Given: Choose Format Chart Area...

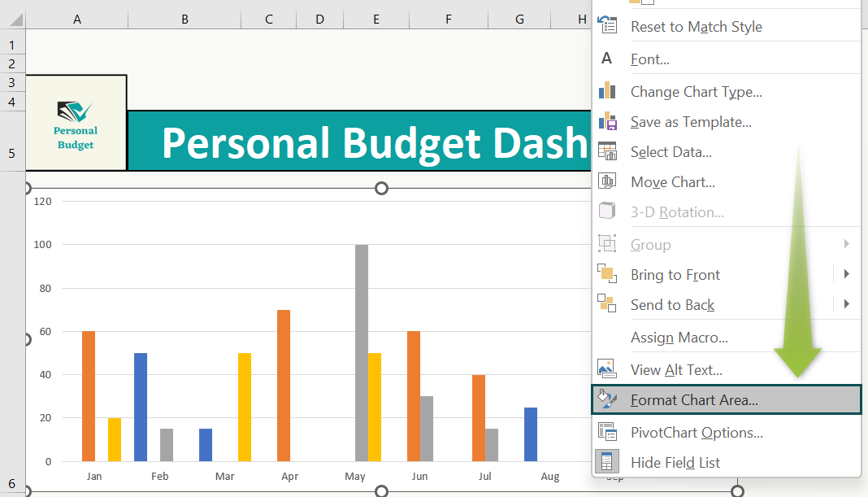Looking at the screenshot, I should (x=727, y=399).
